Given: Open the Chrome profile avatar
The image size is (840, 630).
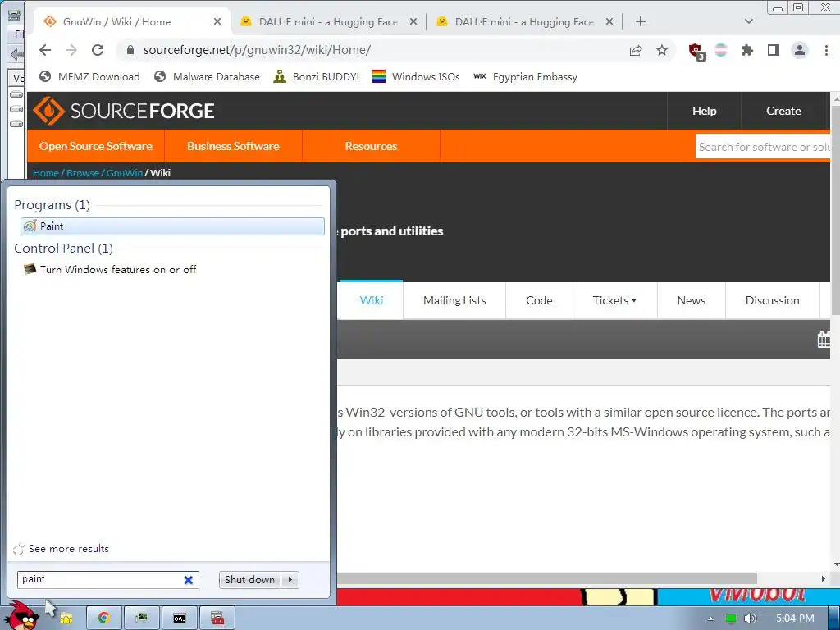Looking at the screenshot, I should coord(799,50).
